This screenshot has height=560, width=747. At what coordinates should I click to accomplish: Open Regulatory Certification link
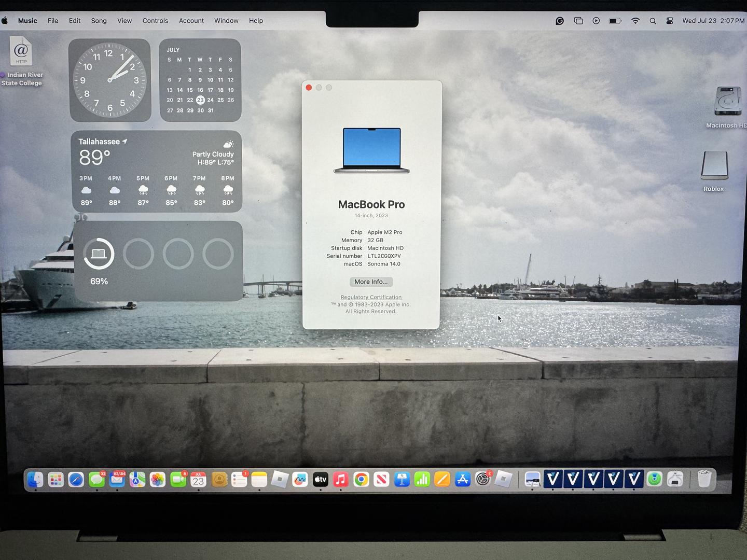pos(371,297)
